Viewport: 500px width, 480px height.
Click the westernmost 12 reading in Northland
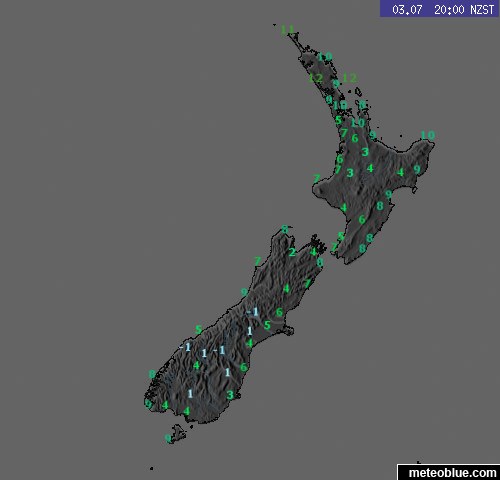(x=315, y=78)
